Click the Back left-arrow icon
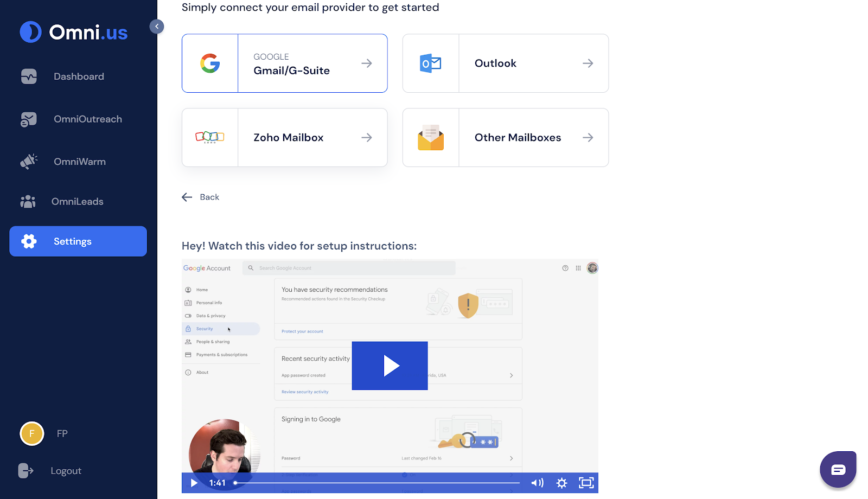Image resolution: width=868 pixels, height=499 pixels. (187, 197)
